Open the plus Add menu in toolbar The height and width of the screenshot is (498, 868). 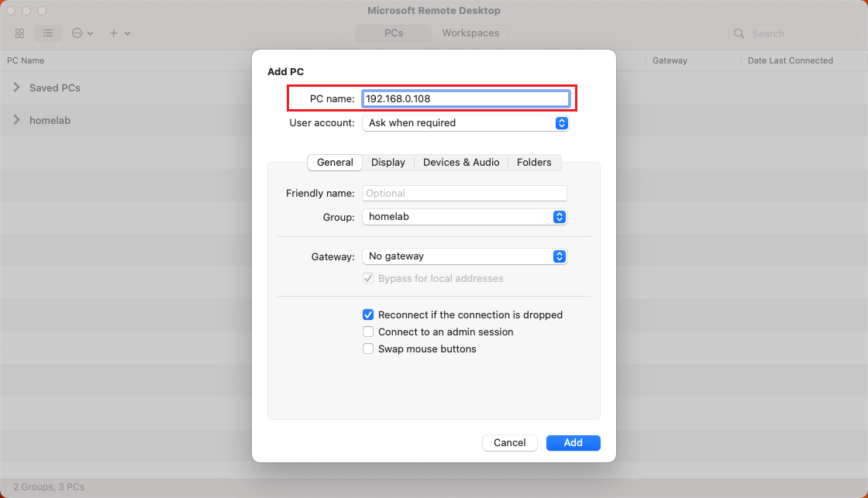(119, 33)
